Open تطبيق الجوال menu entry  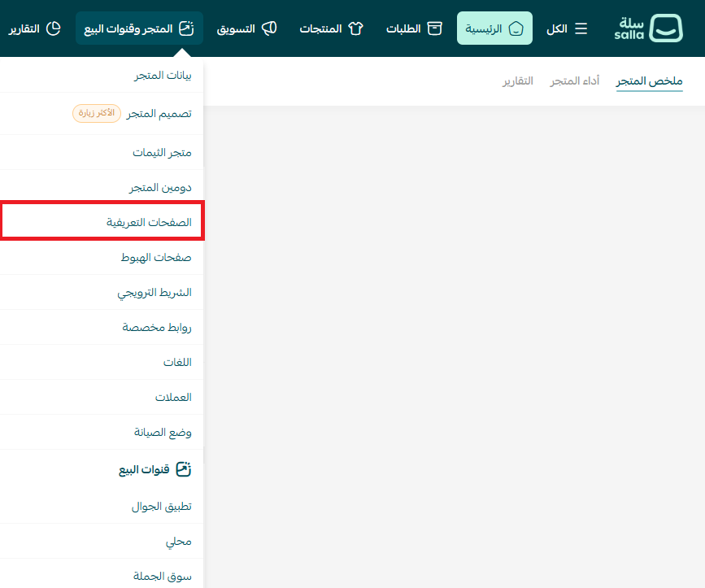pos(102,506)
